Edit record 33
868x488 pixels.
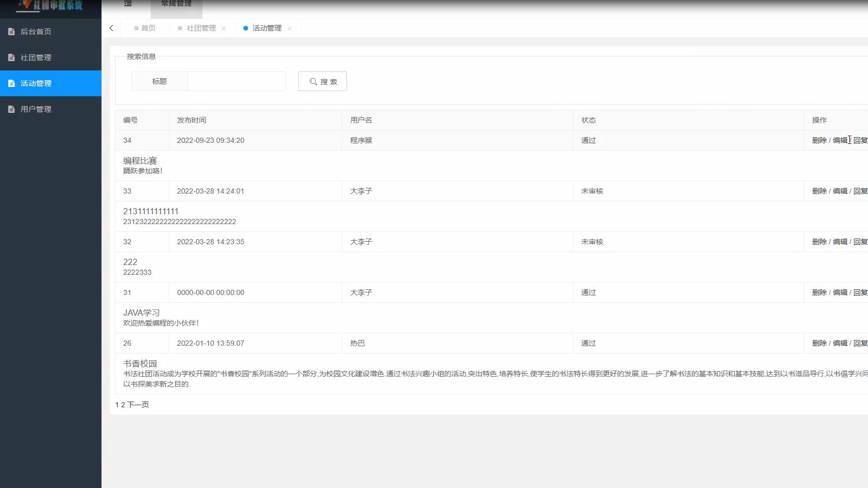[x=840, y=191]
